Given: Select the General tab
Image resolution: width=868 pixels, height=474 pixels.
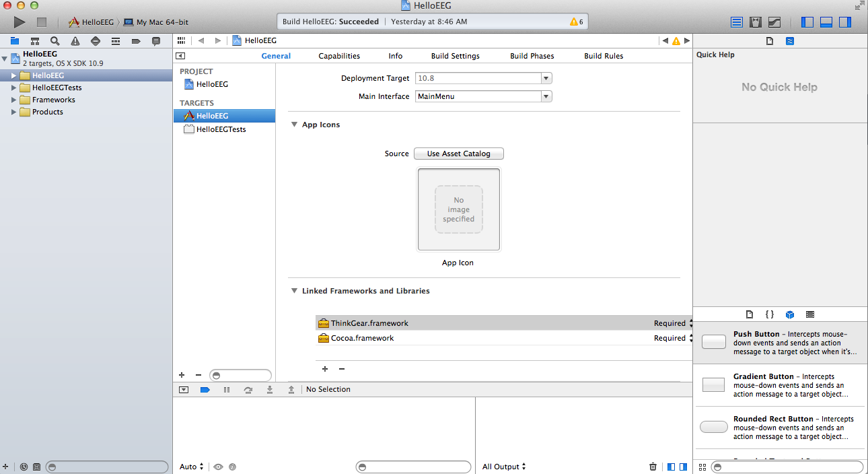Looking at the screenshot, I should pos(276,56).
